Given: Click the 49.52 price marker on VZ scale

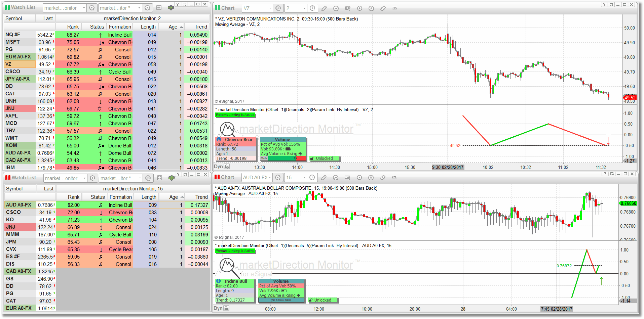Looking at the screenshot, I should pyautogui.click(x=630, y=98).
